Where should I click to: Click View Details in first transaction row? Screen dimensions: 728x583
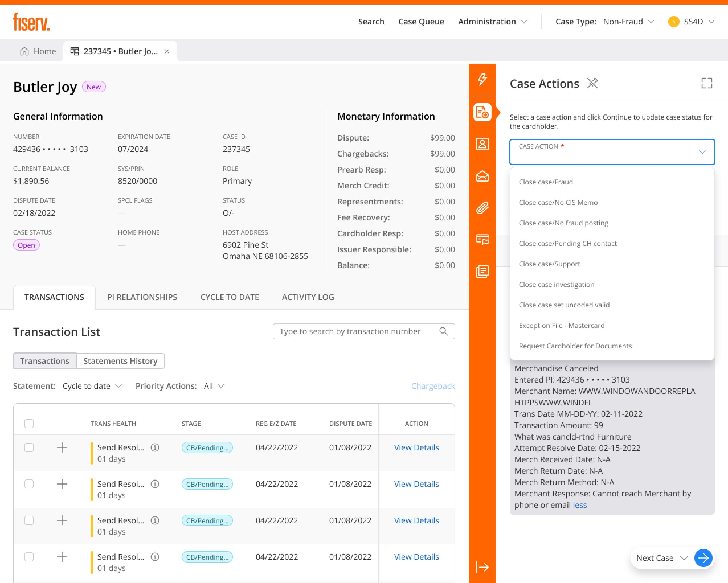coord(416,447)
